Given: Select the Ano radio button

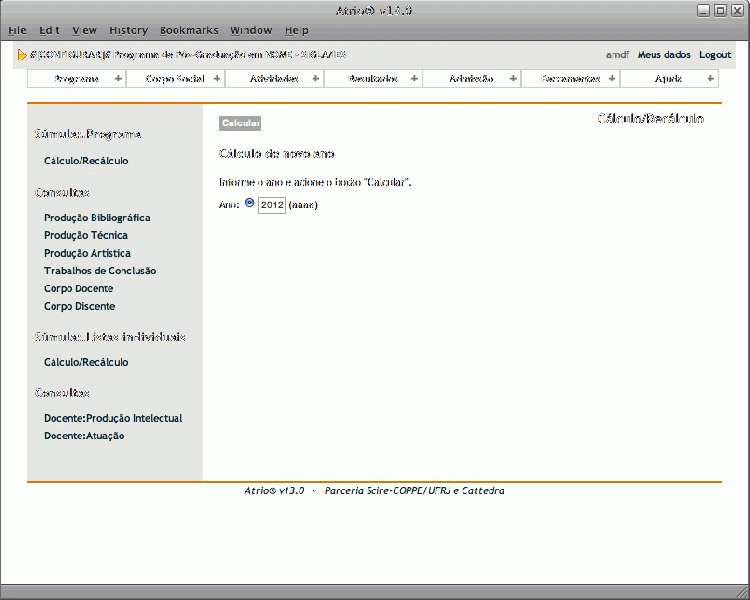Looking at the screenshot, I should (250, 203).
